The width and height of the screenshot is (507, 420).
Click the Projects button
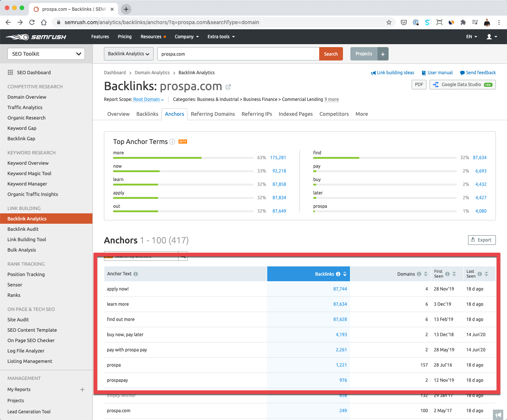(364, 54)
